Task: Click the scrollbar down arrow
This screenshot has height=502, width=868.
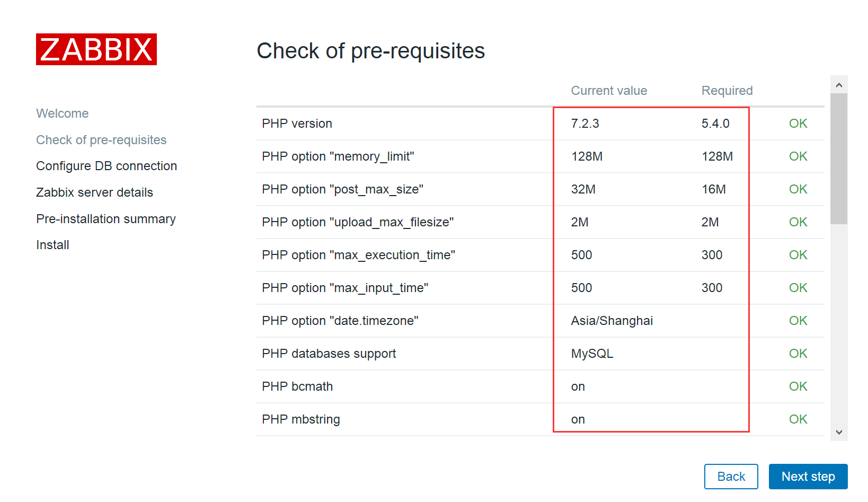Action: 839,432
